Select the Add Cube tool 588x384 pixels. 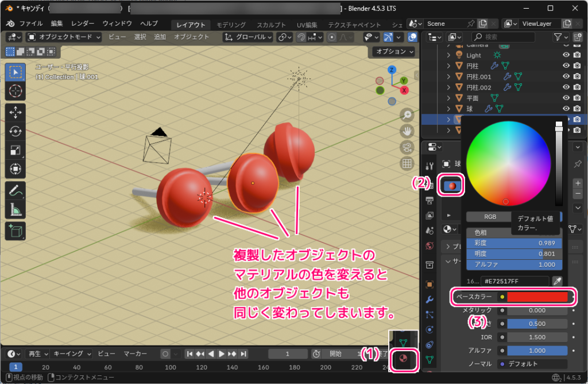pyautogui.click(x=16, y=231)
